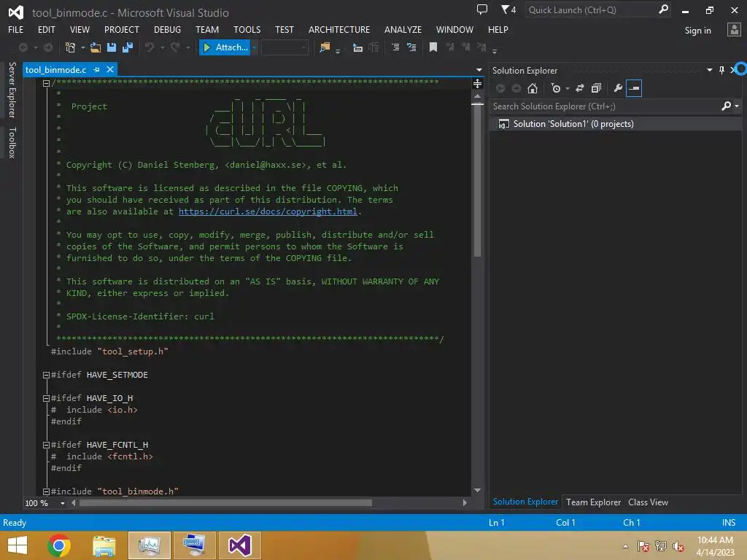Click the Uncomment selected lines icon

411,47
